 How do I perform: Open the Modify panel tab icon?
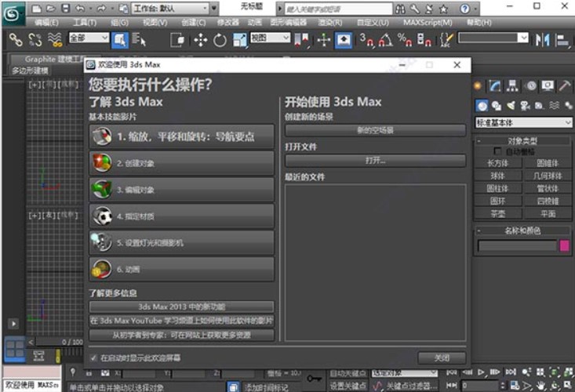click(495, 86)
